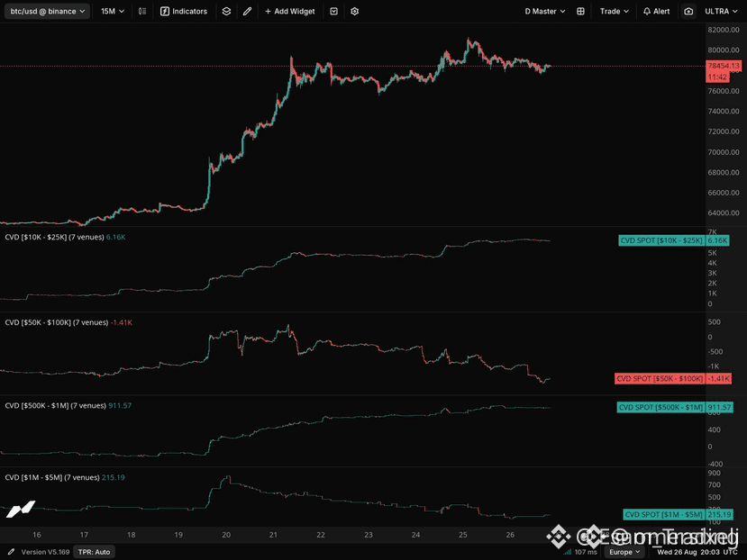Select the pencil drawing tool in top toolbar
This screenshot has width=747, height=560.
[247, 11]
